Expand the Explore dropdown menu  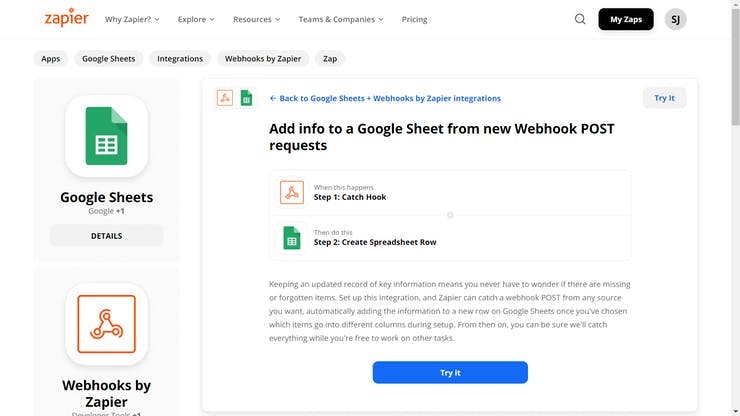[195, 19]
